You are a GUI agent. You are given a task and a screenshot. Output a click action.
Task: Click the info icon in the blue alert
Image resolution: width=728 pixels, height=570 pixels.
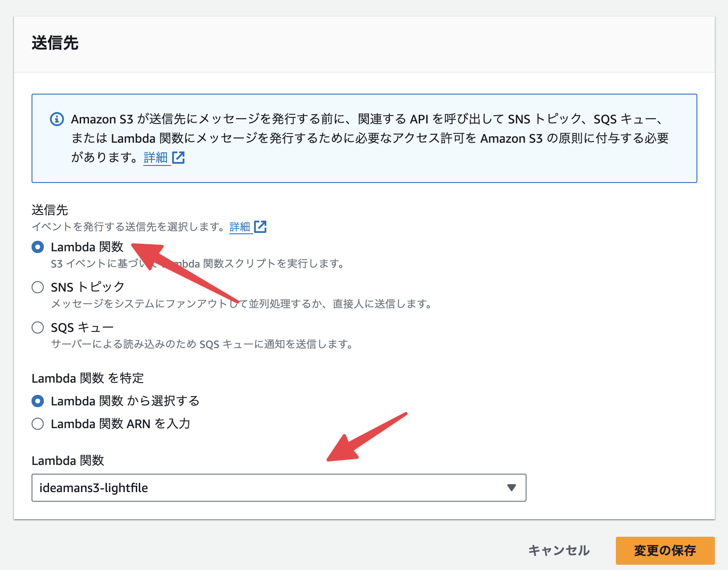tap(57, 119)
